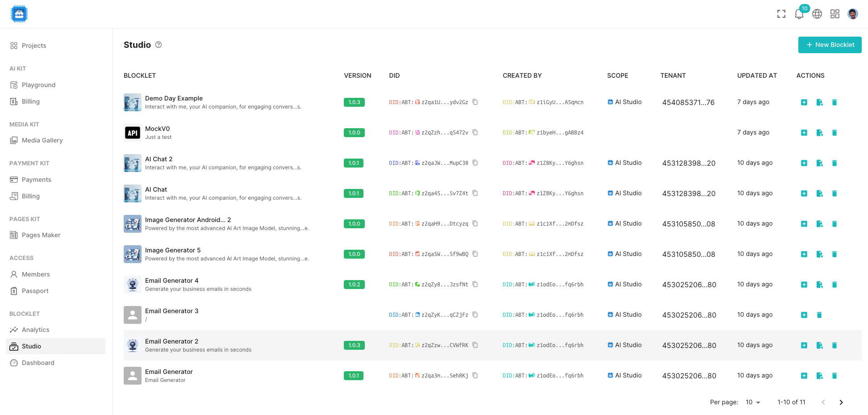Open the Members page under Access
Screen dimensions: 868x415
coord(36,274)
